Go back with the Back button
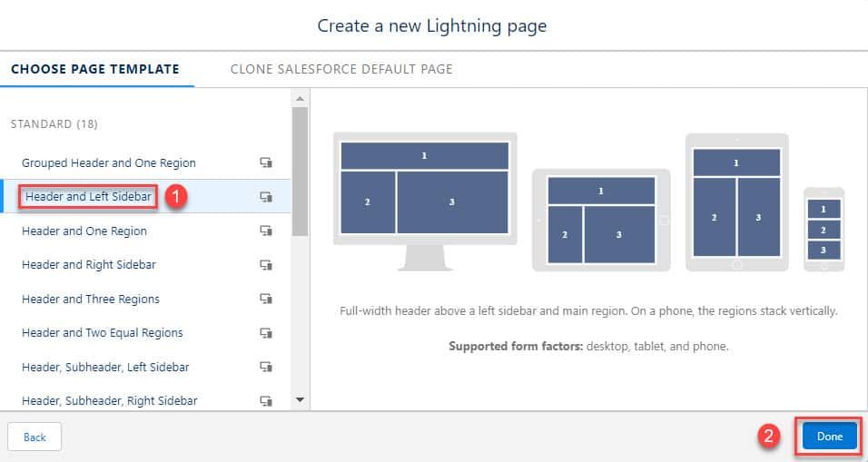The image size is (868, 462). [x=35, y=437]
